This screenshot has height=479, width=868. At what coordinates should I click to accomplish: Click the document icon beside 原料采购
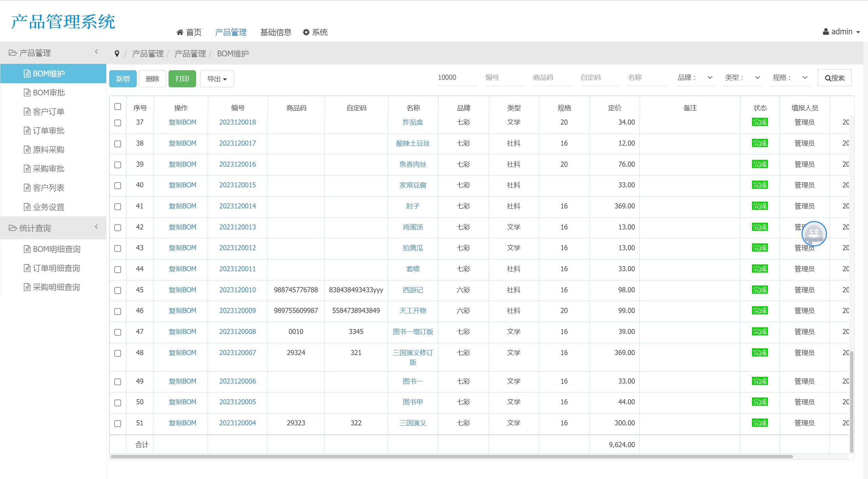coord(27,150)
